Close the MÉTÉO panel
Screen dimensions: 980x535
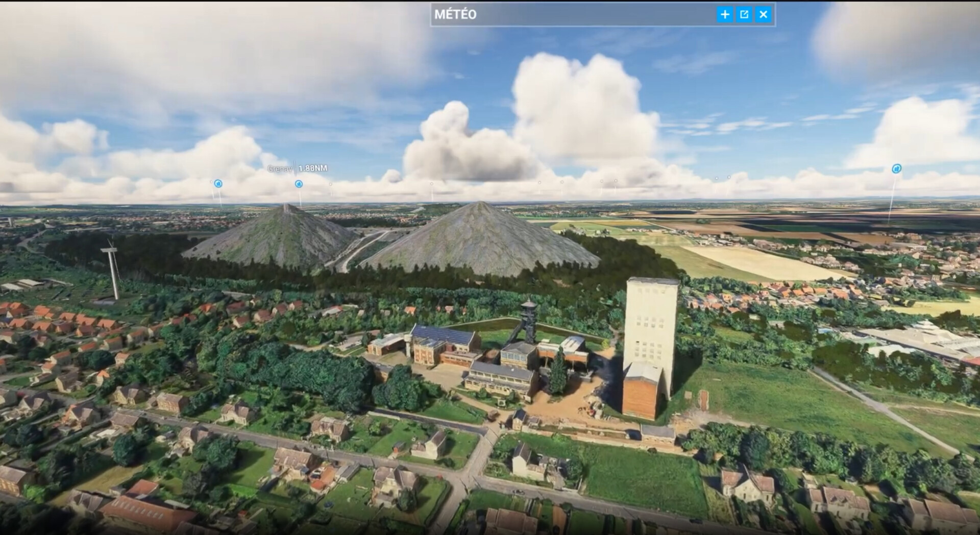coord(763,14)
